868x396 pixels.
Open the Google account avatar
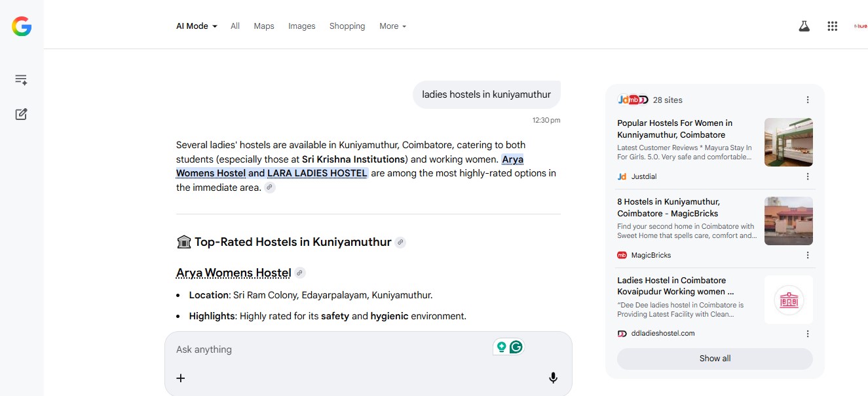pos(860,26)
